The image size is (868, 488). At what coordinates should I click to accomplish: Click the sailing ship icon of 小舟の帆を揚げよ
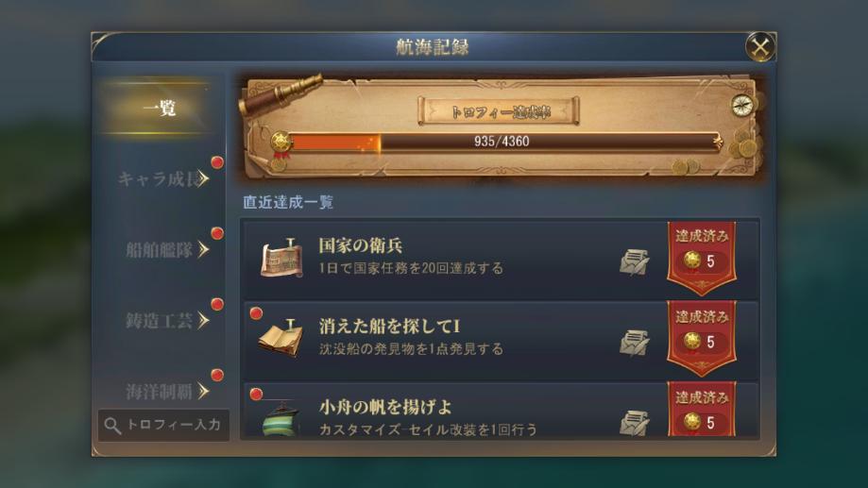coord(281,419)
